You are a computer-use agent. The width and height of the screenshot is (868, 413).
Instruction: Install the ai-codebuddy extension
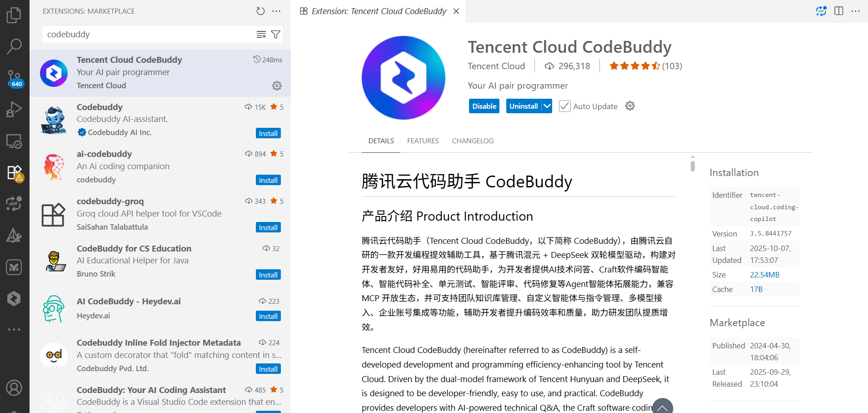[x=268, y=180]
